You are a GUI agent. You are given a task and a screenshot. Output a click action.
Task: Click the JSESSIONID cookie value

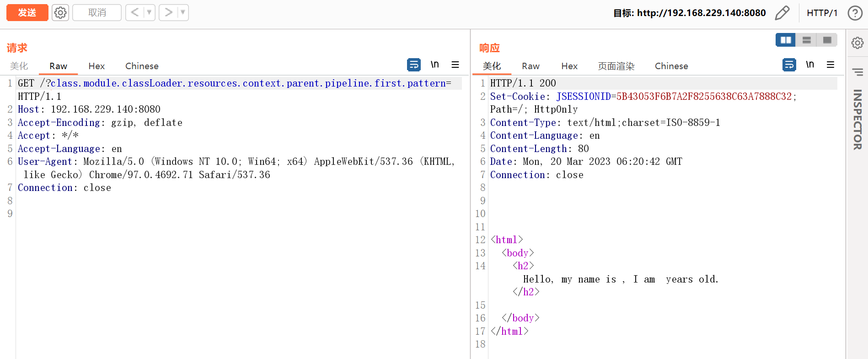[x=704, y=97]
